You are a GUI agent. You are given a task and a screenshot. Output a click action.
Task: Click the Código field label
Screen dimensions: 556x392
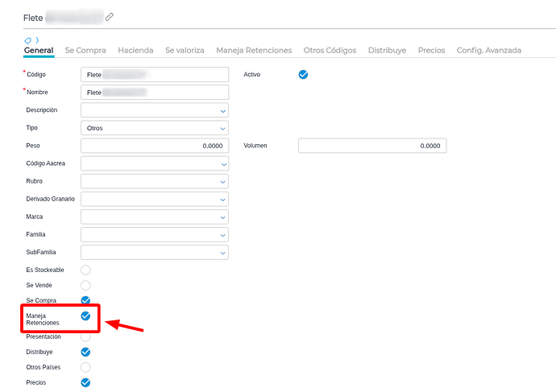(x=36, y=74)
